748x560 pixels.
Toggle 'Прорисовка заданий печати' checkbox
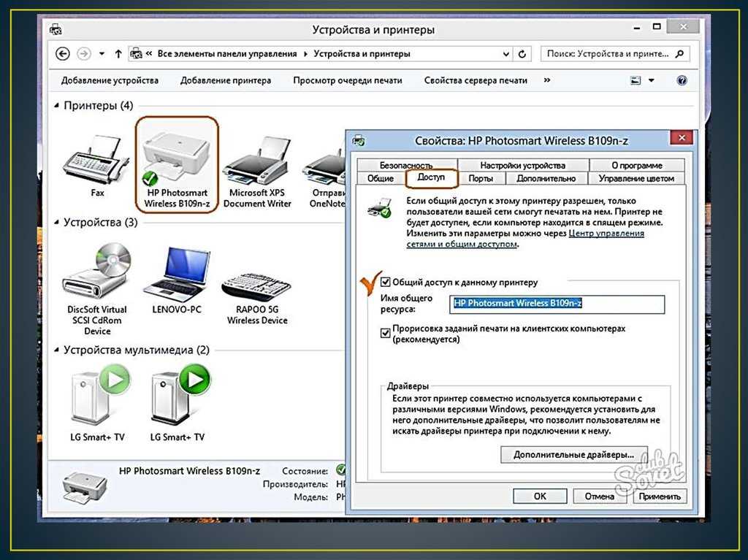[x=385, y=333]
